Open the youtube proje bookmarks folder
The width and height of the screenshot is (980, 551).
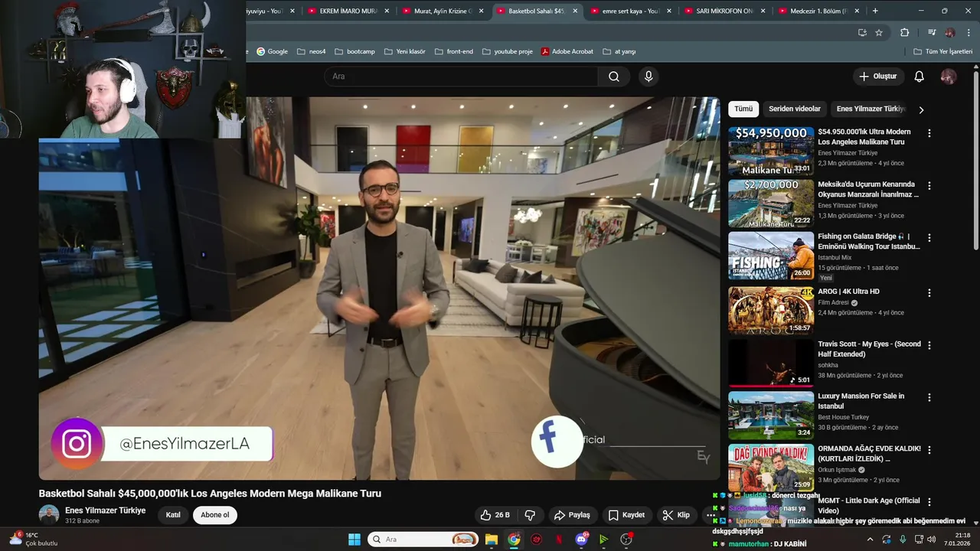pyautogui.click(x=506, y=51)
